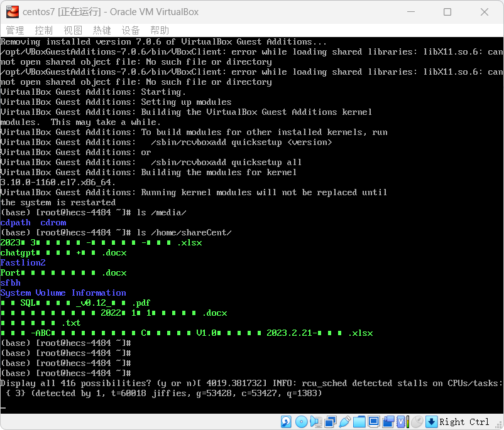Click the kernel version '3.10.0-1160.el7.x86_64.' line
Image resolution: width=504 pixels, height=430 pixels.
point(58,183)
